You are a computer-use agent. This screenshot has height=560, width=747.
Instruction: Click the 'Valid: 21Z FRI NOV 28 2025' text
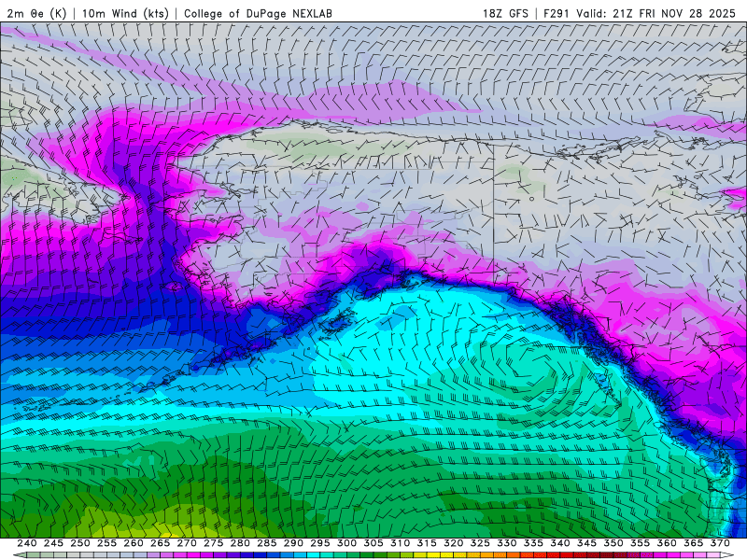coord(656,13)
